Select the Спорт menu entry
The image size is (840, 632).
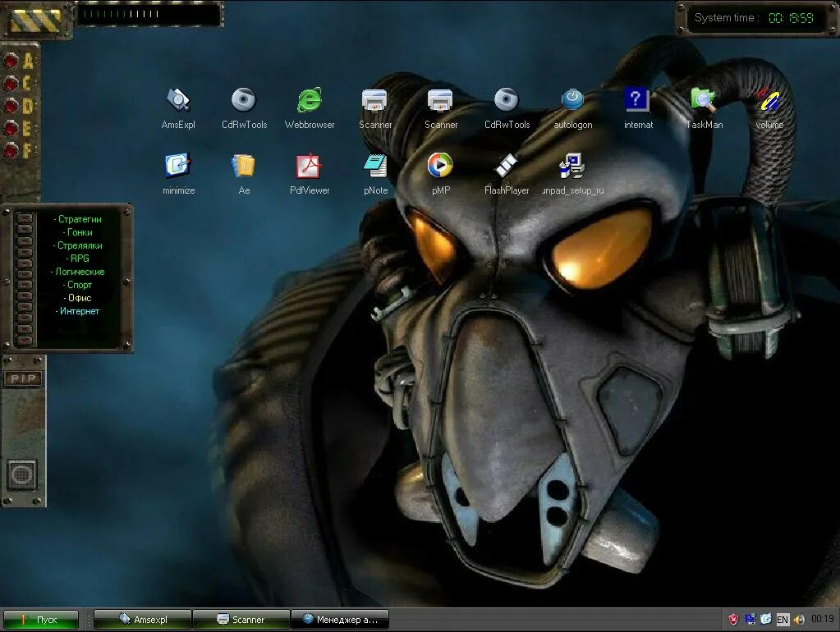pyautogui.click(x=78, y=285)
